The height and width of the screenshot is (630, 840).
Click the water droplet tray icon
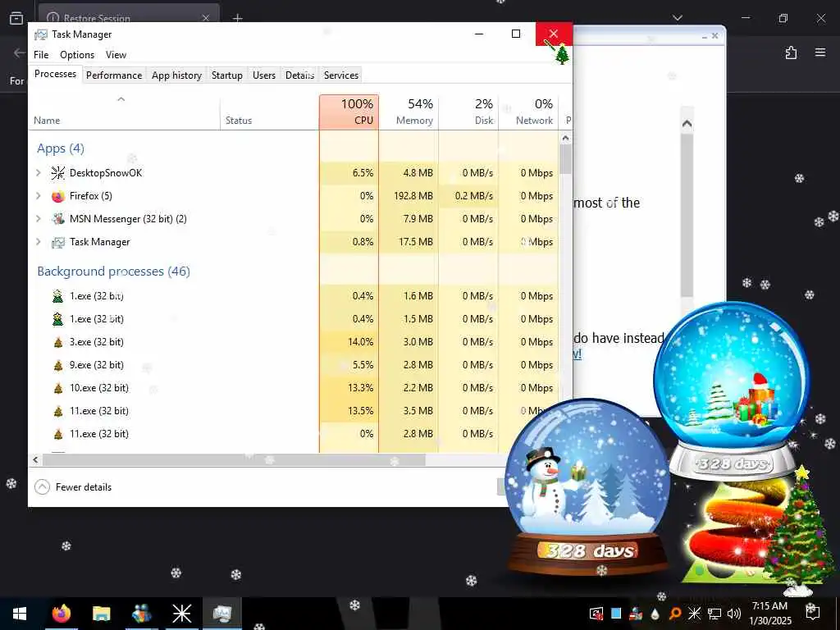pos(655,614)
